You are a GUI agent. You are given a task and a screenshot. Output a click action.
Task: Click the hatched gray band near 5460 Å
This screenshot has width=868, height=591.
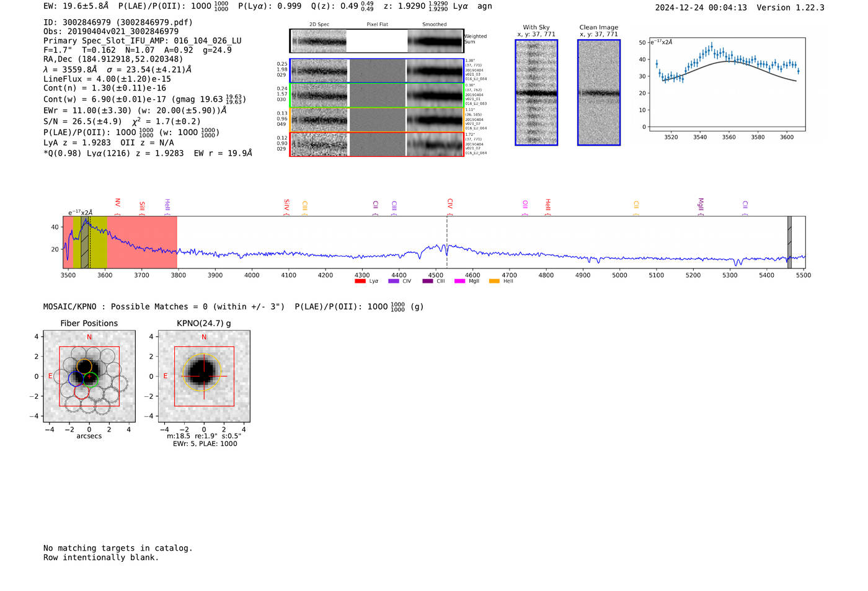click(789, 242)
